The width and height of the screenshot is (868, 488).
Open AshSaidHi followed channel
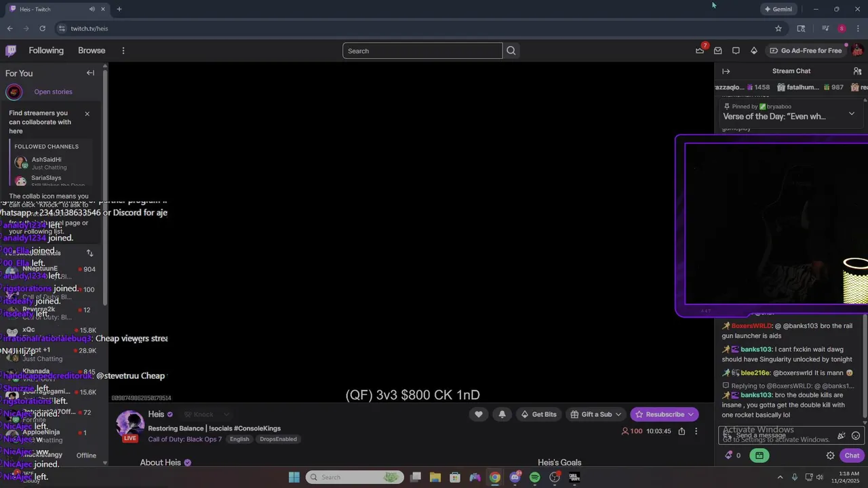pyautogui.click(x=52, y=163)
